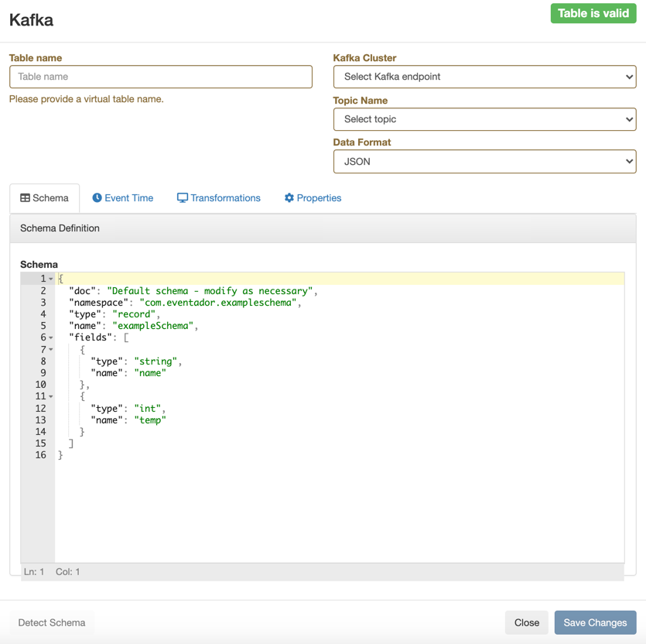Click the Schema Definition panel header
Image resolution: width=646 pixels, height=644 pixels.
coord(323,228)
